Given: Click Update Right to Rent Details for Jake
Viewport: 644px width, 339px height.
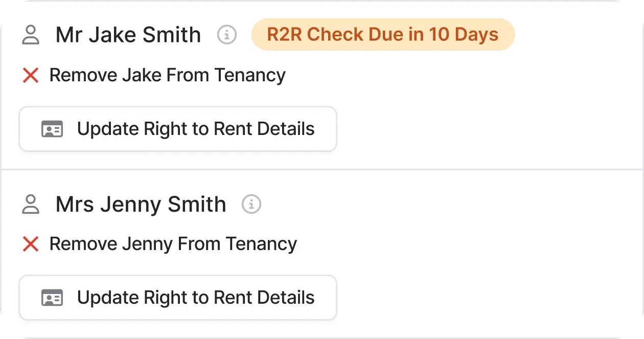Looking at the screenshot, I should coord(178,129).
